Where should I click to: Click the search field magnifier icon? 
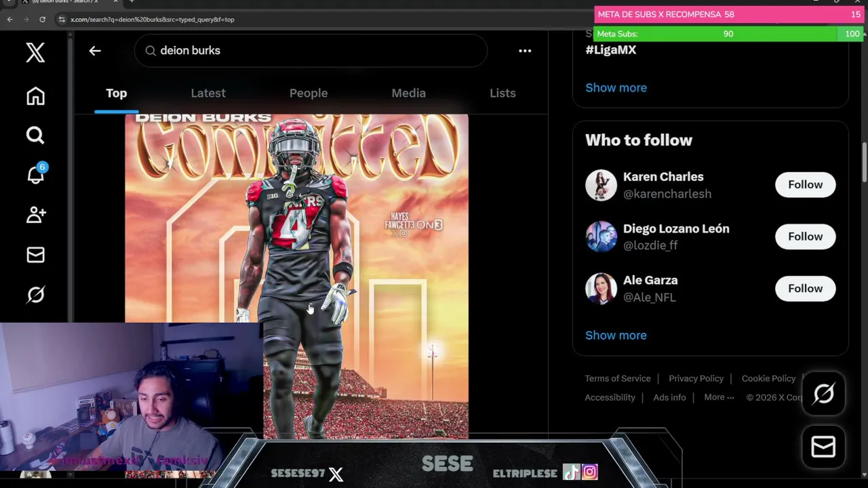151,50
